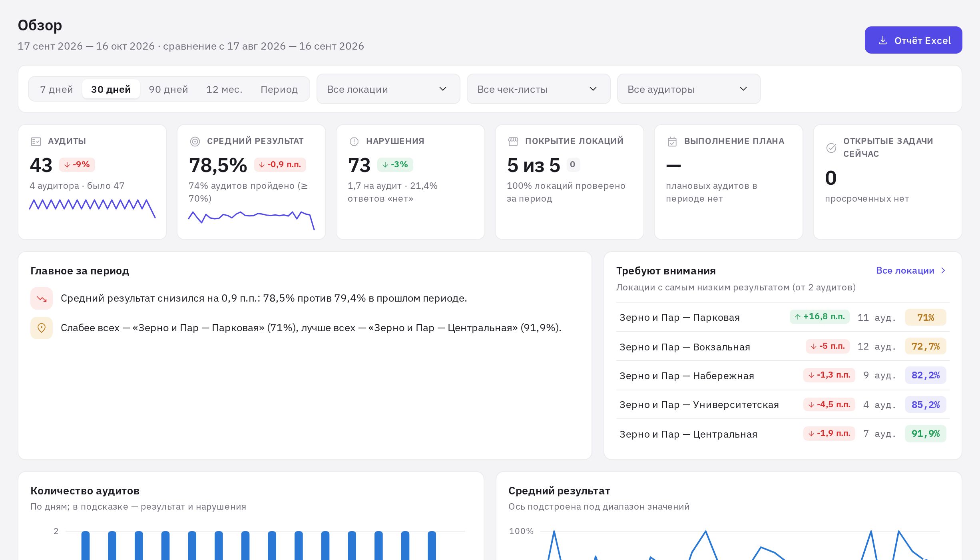Screen dimensions: 980x560
Task: Open the Зерно и Пар — Вокзальная row
Action: [783, 346]
